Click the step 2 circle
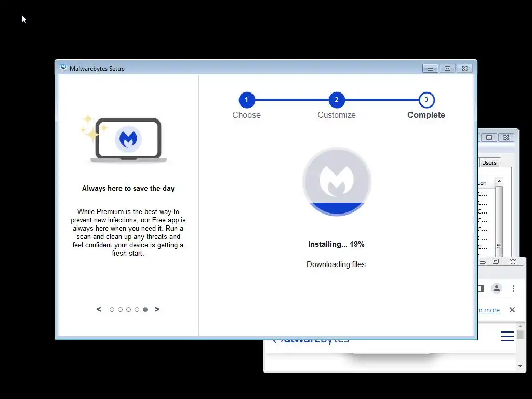The image size is (532, 399). coord(337,100)
